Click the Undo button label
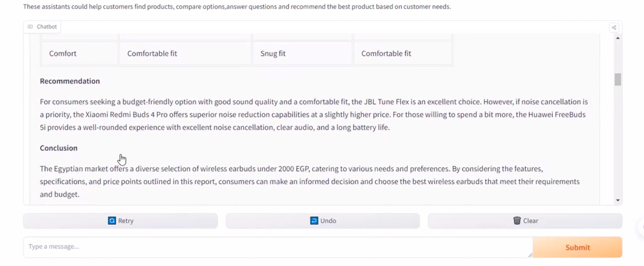Image resolution: width=644 pixels, height=266 pixels. pyautogui.click(x=328, y=221)
